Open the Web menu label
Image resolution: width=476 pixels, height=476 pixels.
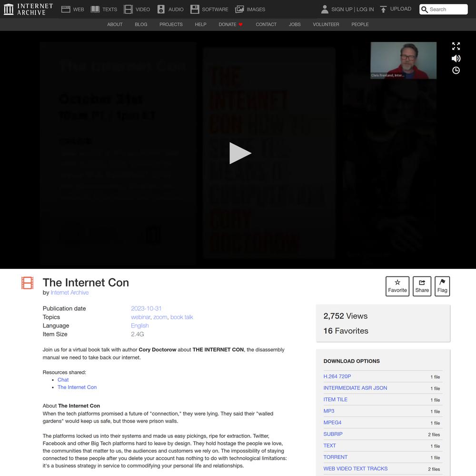pos(79,10)
